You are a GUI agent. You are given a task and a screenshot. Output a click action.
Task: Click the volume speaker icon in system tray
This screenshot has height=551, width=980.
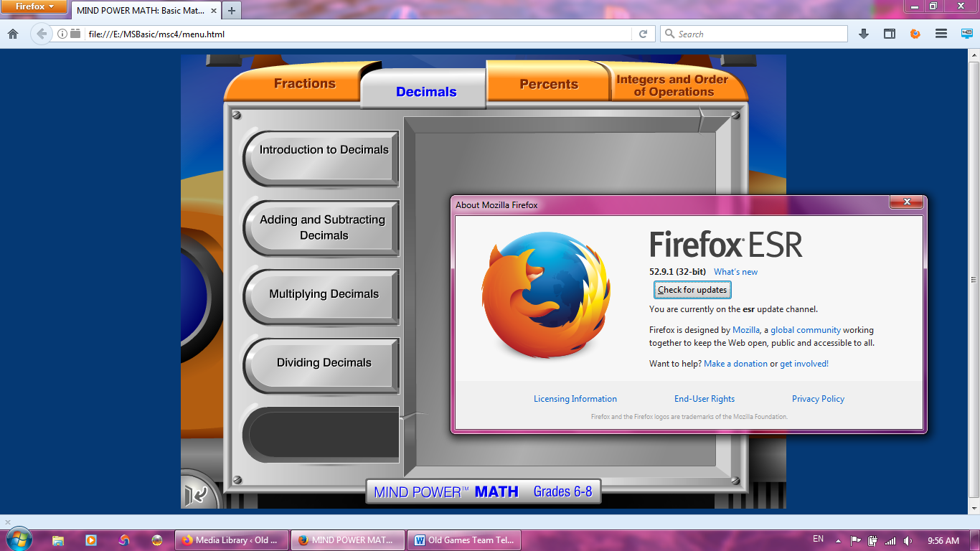908,540
